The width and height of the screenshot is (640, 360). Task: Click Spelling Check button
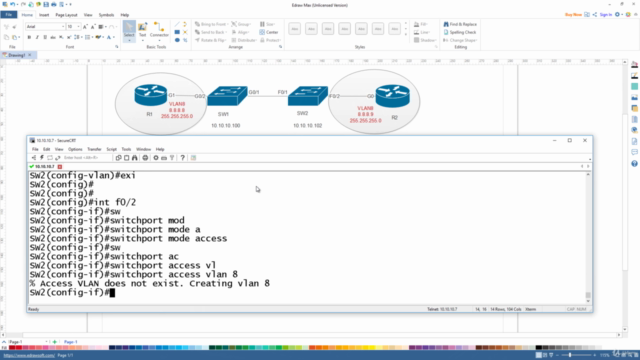(x=460, y=32)
